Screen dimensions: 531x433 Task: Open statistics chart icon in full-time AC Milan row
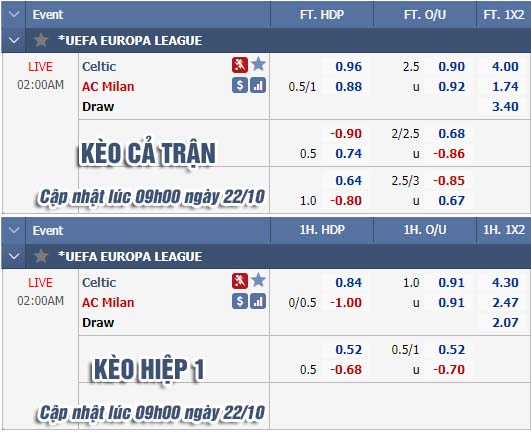click(258, 85)
